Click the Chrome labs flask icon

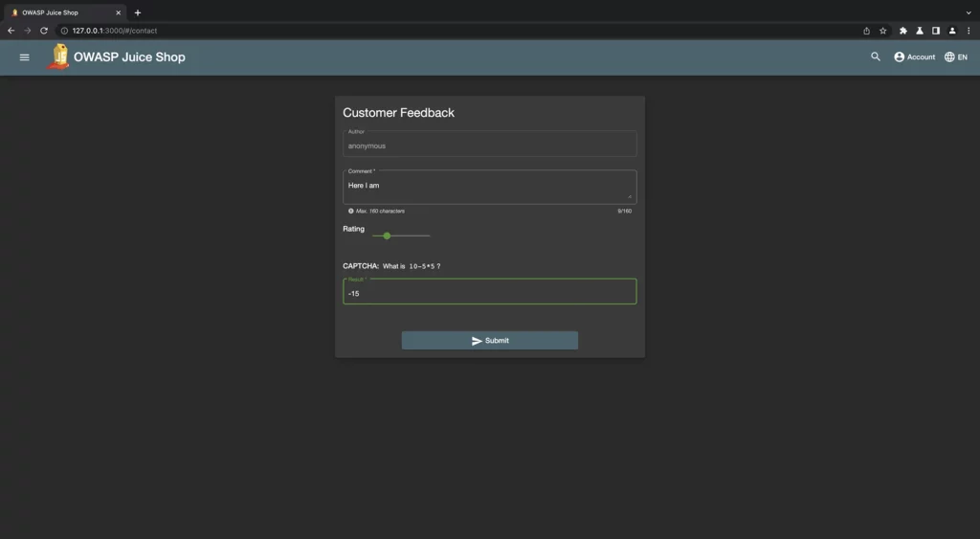[x=920, y=30]
